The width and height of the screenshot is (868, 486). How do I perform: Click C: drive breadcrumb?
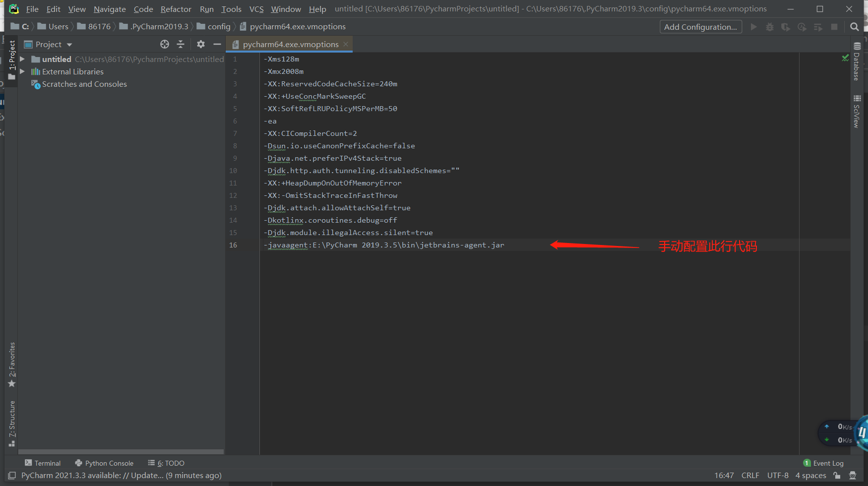point(20,26)
